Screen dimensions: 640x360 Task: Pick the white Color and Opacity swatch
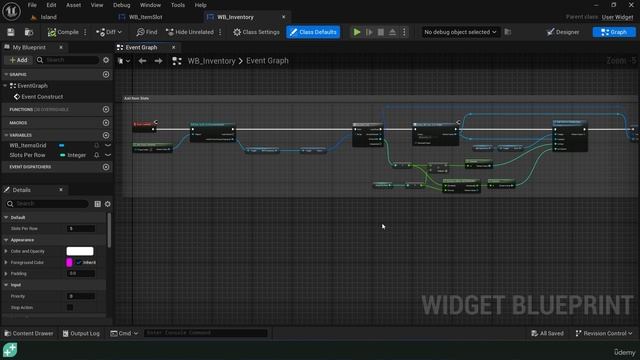point(80,251)
